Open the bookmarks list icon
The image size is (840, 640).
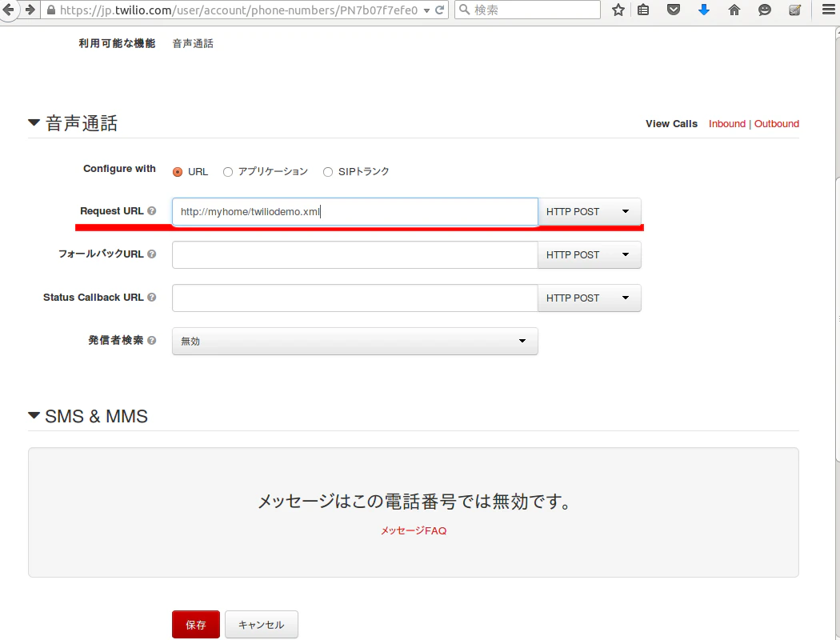(643, 10)
